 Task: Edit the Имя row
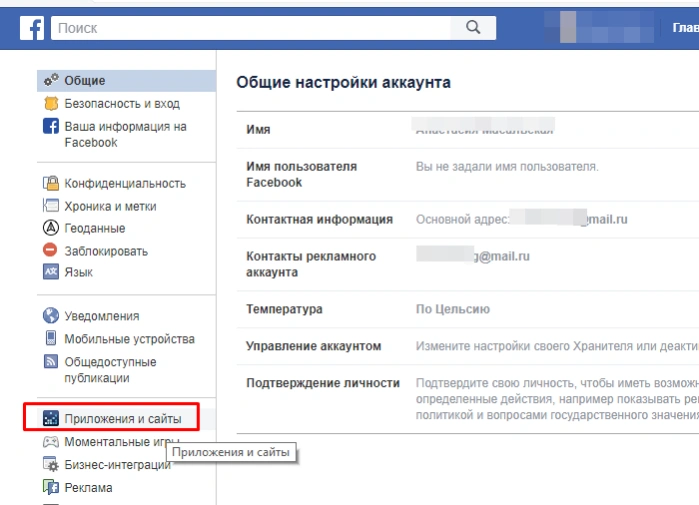pos(468,130)
